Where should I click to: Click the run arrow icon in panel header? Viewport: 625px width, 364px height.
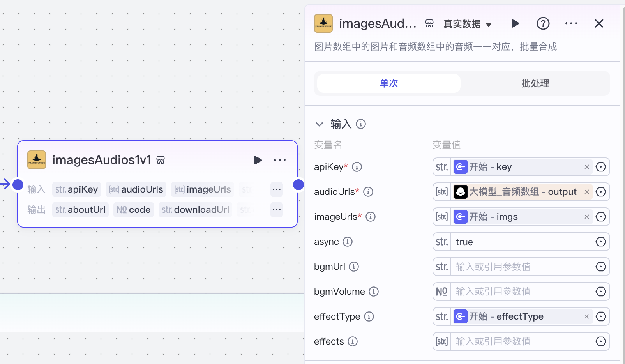click(x=515, y=23)
